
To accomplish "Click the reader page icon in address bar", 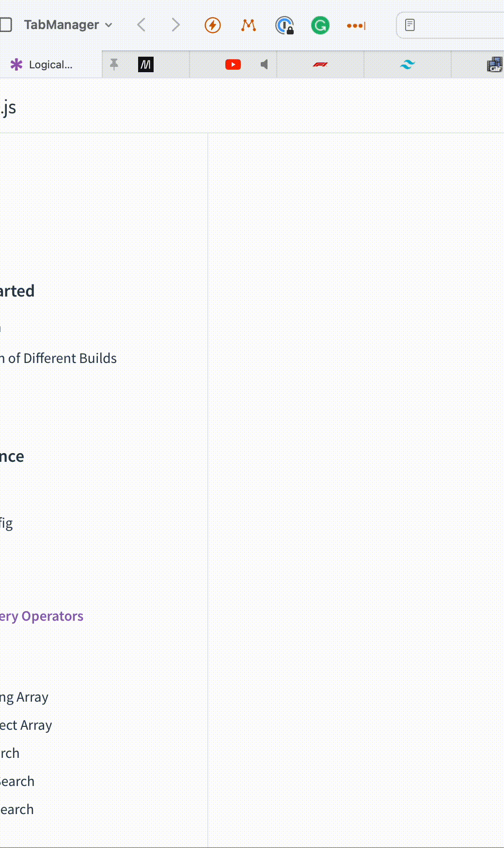I will pyautogui.click(x=410, y=25).
